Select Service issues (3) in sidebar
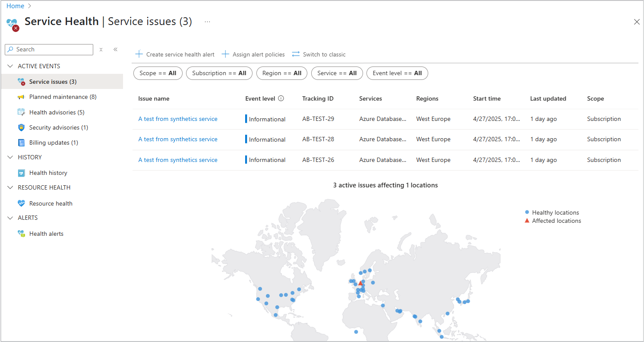The height and width of the screenshot is (342, 644). (53, 82)
